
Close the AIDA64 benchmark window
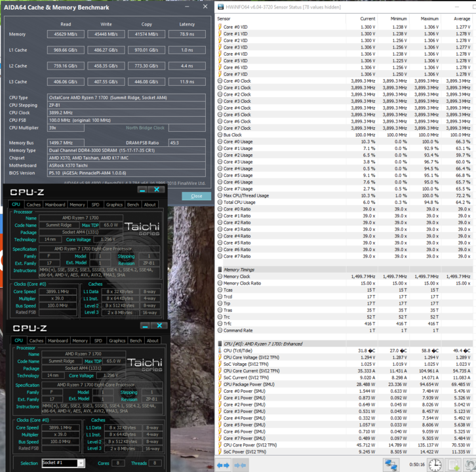pyautogui.click(x=205, y=7)
